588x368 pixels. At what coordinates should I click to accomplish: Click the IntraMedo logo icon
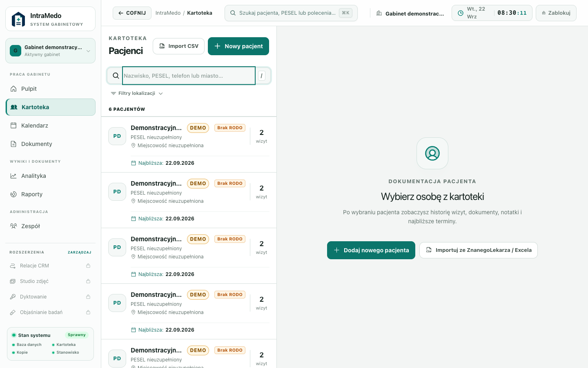(18, 19)
